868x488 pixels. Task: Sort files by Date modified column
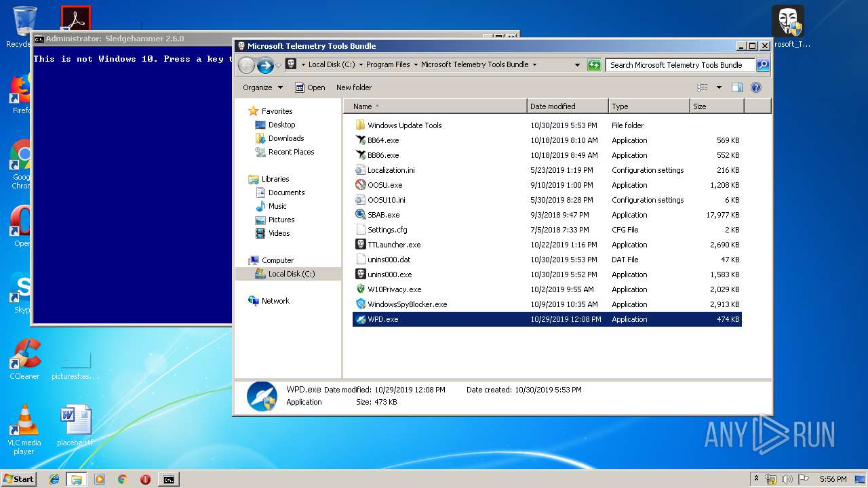[568, 106]
